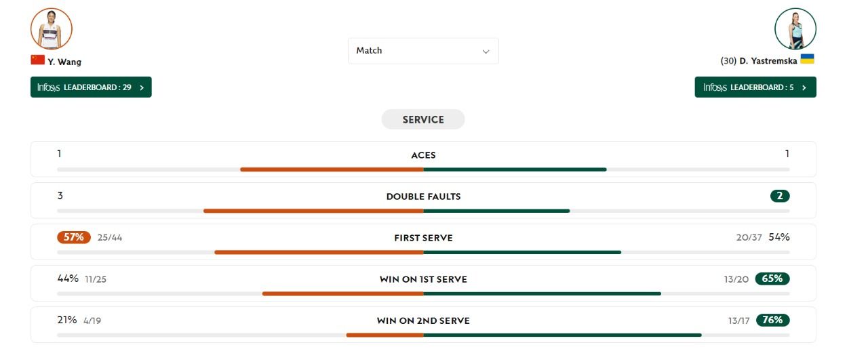Open the Match dropdown selector

pos(422,51)
